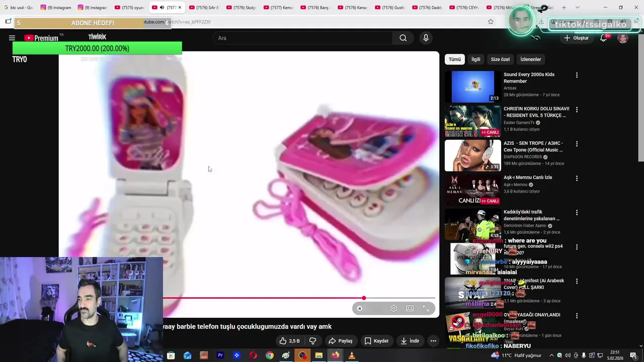Share video with Paylaş button
This screenshot has height=362, width=644.
click(340, 341)
